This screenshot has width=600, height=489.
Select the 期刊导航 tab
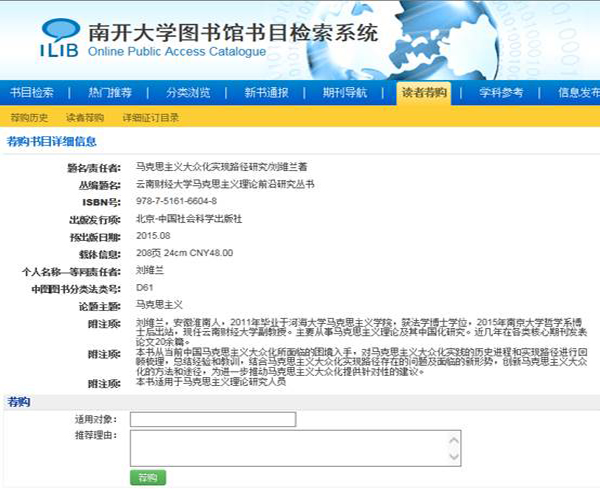(x=346, y=93)
